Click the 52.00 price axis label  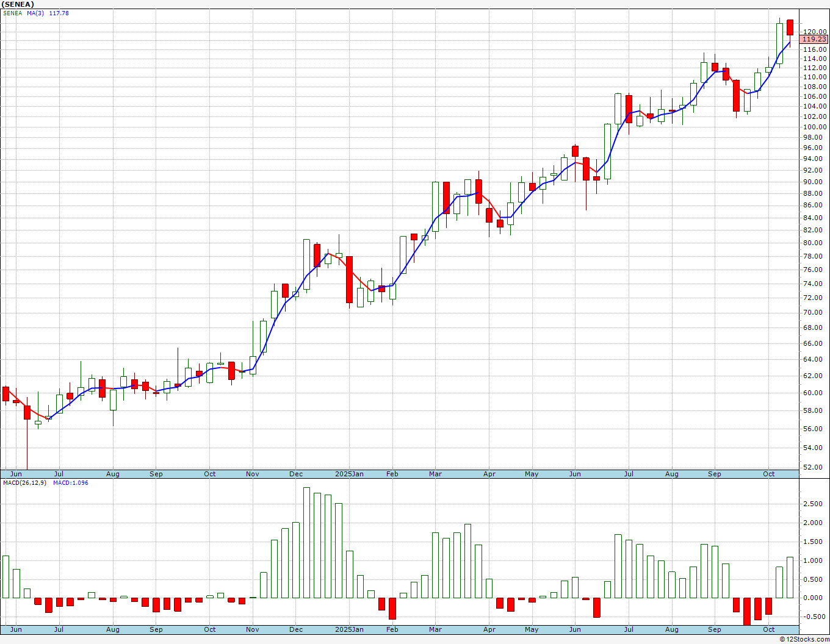(815, 467)
